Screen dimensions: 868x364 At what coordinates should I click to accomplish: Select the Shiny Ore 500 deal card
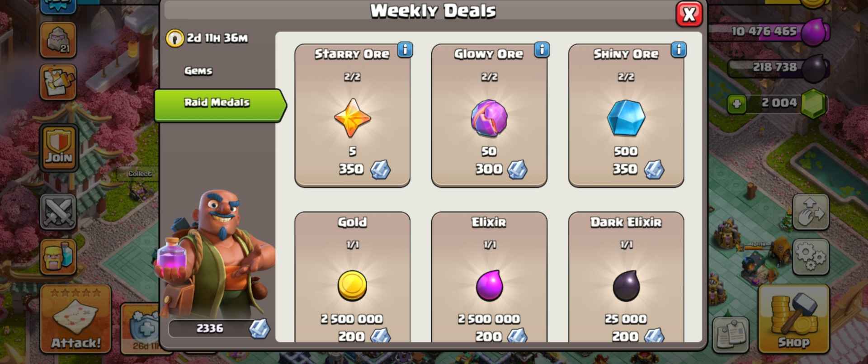pyautogui.click(x=626, y=115)
